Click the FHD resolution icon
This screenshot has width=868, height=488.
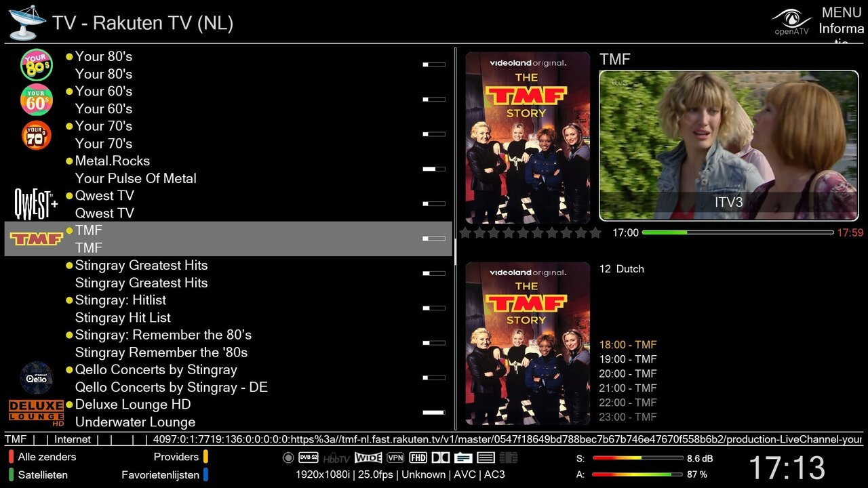tap(418, 457)
